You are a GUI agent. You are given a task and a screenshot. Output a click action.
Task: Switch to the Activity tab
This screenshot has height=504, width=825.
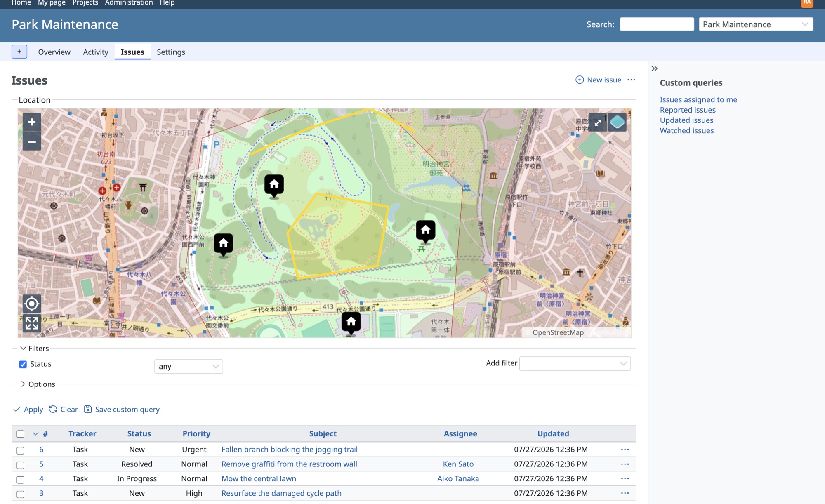click(x=95, y=52)
